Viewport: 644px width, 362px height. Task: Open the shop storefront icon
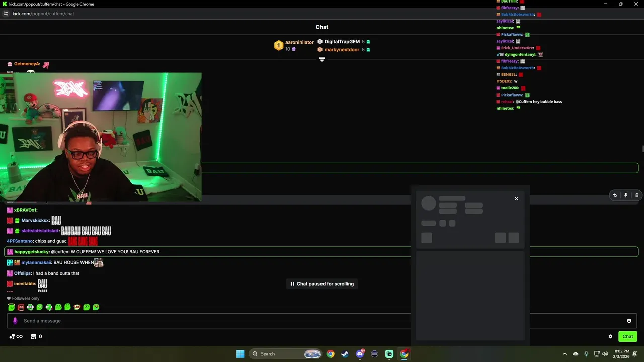34,337
